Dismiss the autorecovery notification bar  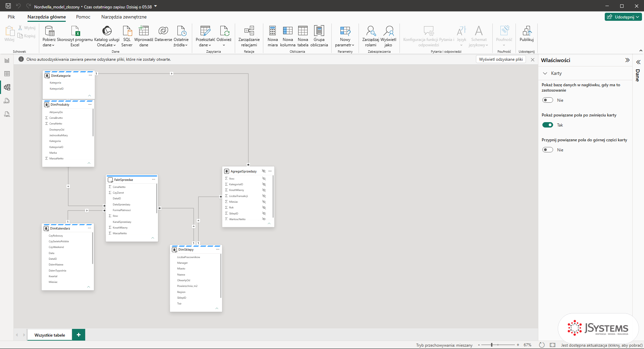point(533,59)
